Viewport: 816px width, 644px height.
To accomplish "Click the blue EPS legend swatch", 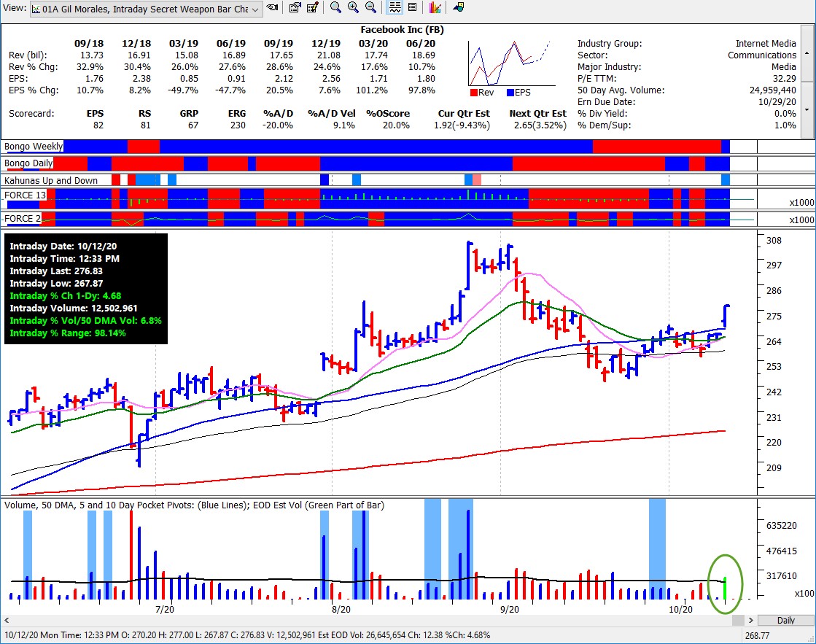I will 510,93.
